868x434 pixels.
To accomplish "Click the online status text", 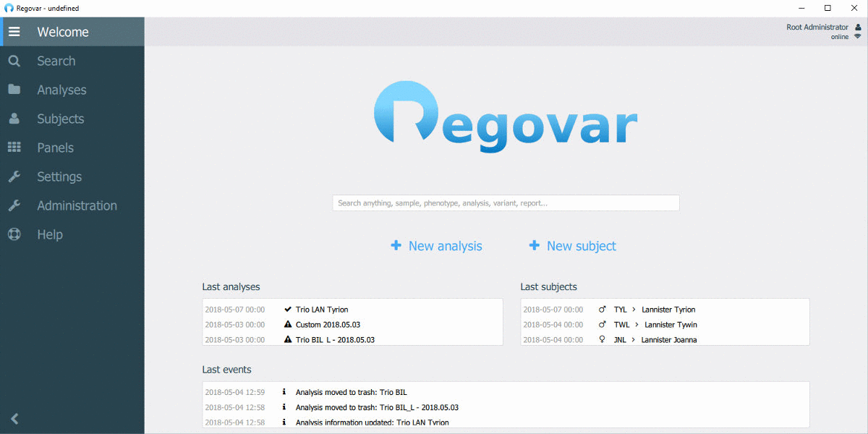I will [840, 37].
